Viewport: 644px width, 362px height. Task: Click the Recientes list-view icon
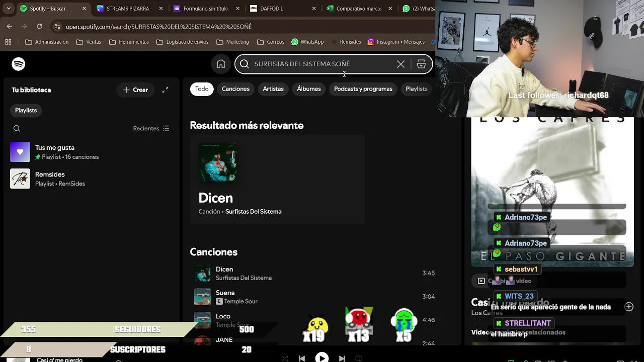166,128
